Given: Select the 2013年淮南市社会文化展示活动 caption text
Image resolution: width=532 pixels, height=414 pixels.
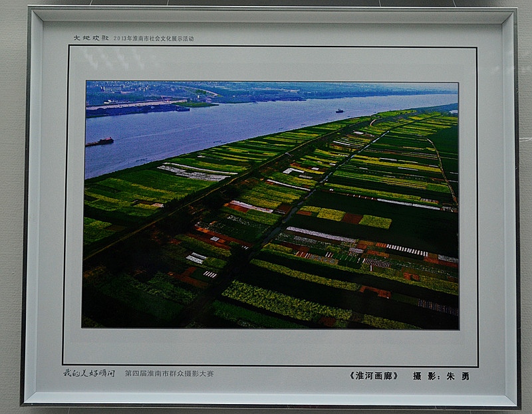Looking at the screenshot, I should pyautogui.click(x=154, y=39).
